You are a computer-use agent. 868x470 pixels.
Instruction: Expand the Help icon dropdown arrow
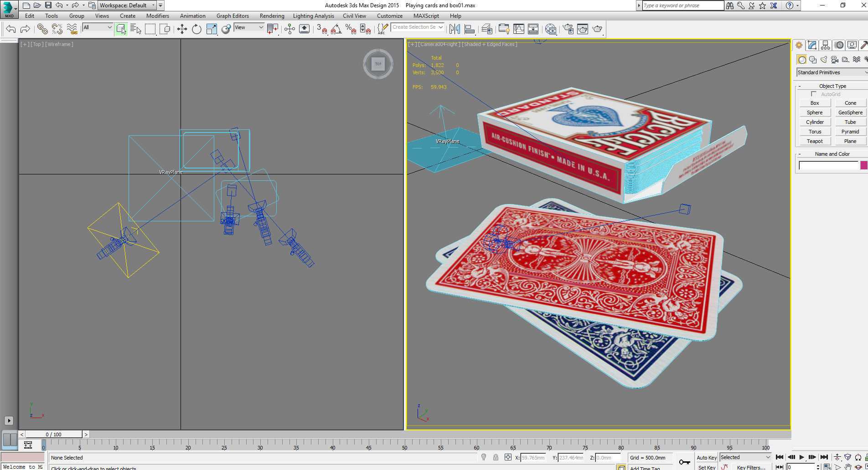(x=797, y=5)
